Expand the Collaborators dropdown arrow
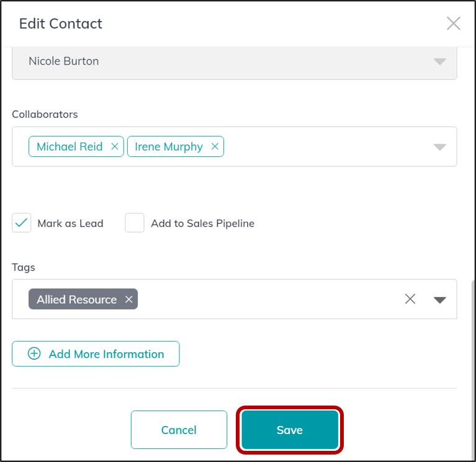476x462 pixels. (x=439, y=147)
